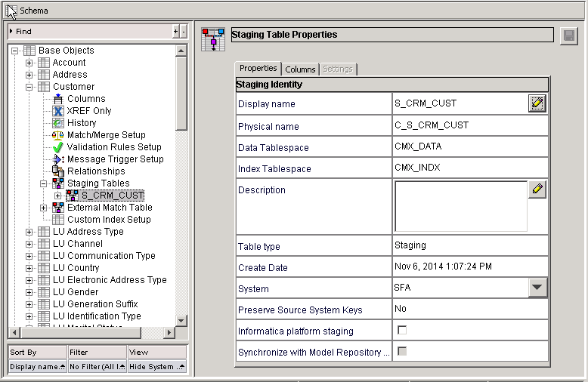Screen dimensions: 588x382
Task: Click inside the Description text area
Action: tap(461, 206)
